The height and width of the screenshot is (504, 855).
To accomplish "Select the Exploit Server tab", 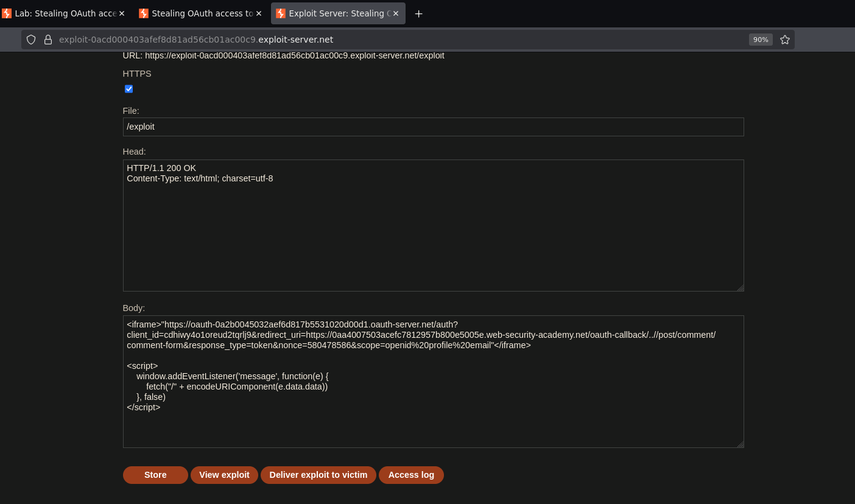I will [x=338, y=13].
